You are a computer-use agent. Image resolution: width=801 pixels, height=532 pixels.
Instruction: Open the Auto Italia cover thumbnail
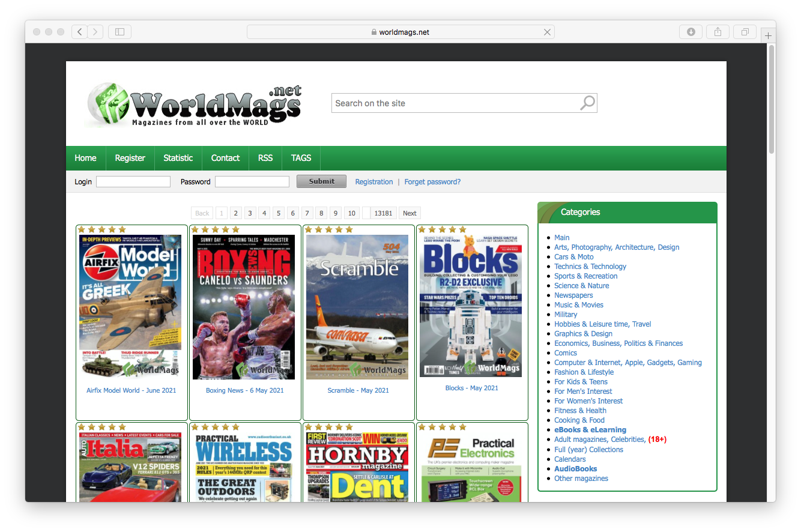130,467
